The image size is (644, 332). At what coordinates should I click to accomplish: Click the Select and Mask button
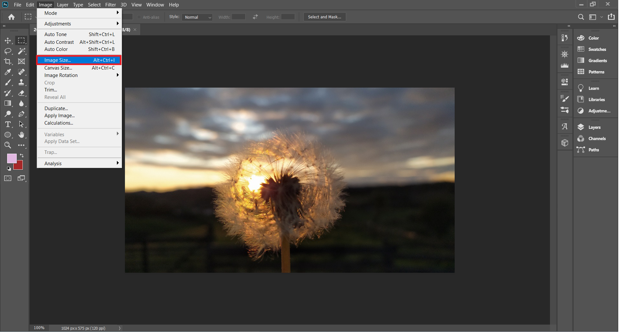324,17
